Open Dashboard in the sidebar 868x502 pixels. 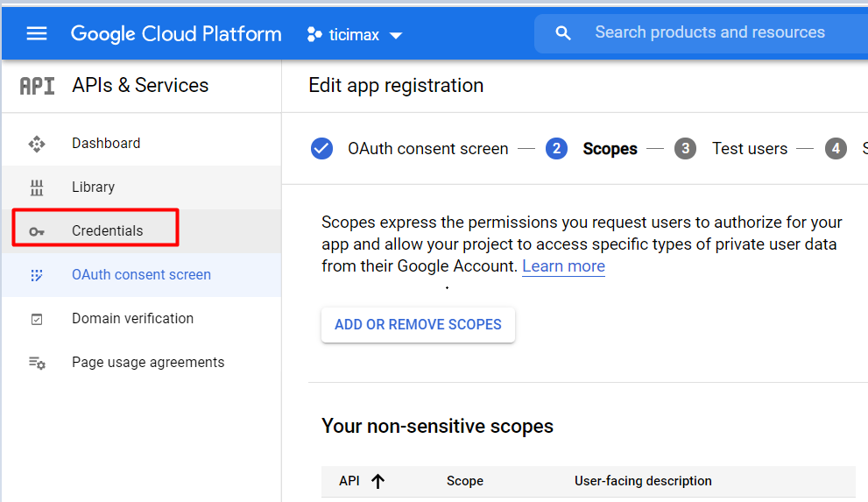pos(106,144)
